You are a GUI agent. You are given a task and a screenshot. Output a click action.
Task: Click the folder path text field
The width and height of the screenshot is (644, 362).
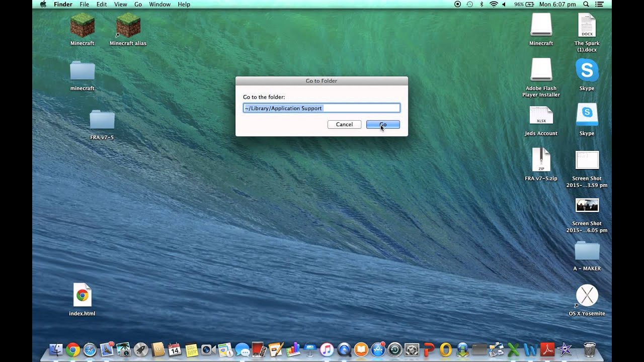click(321, 108)
